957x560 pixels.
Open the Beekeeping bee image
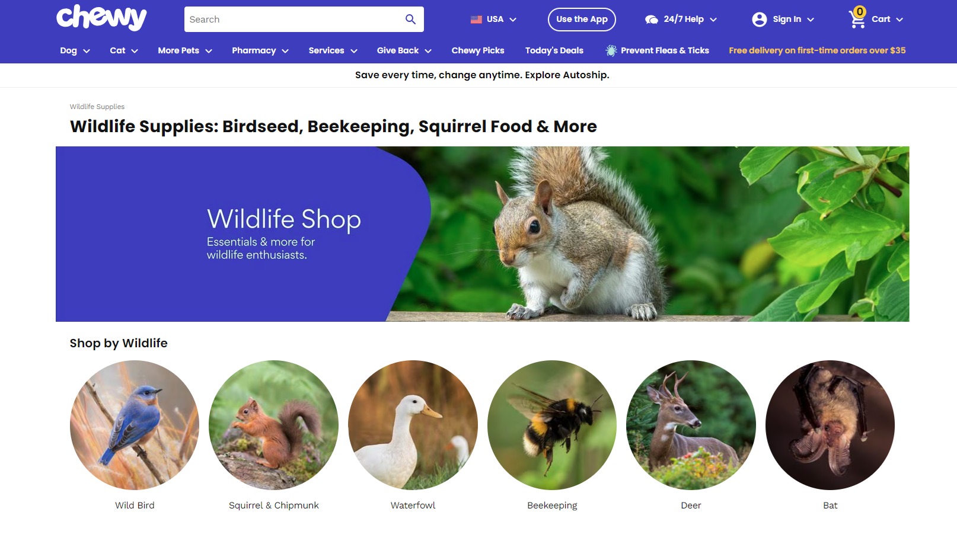[552, 425]
